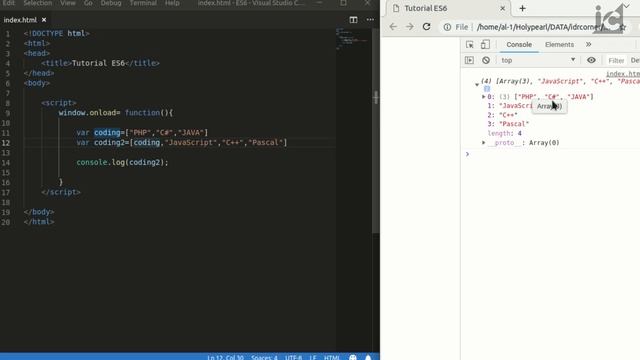Bookmark the page with the star icon

622,27
